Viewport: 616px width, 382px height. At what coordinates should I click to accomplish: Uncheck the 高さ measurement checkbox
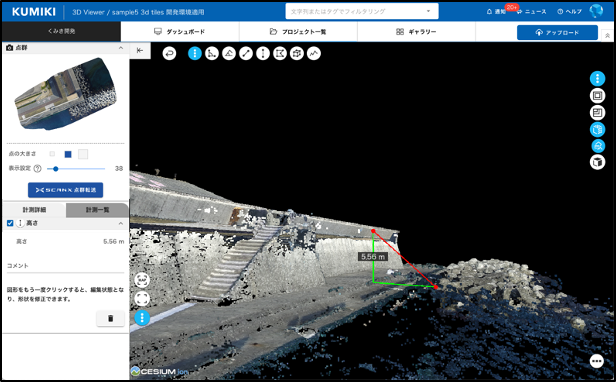click(x=10, y=223)
